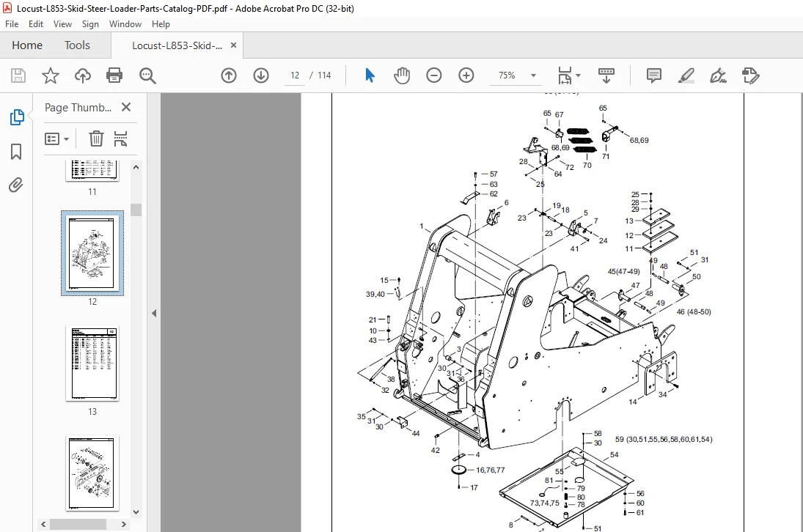Click the label 46 (48-50)
Viewport: 803px width, 532px height.
coord(694,311)
